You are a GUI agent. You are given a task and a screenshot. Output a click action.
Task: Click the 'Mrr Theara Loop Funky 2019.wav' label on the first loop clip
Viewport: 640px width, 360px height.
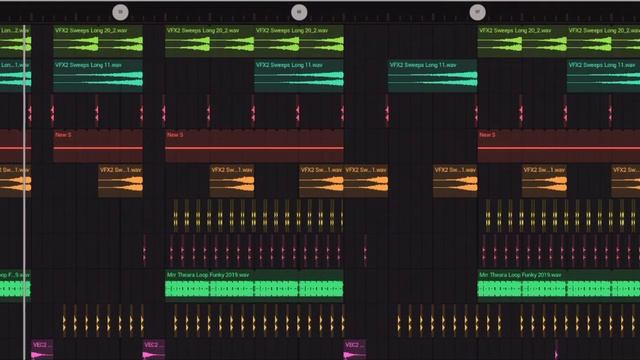pyautogui.click(x=208, y=275)
